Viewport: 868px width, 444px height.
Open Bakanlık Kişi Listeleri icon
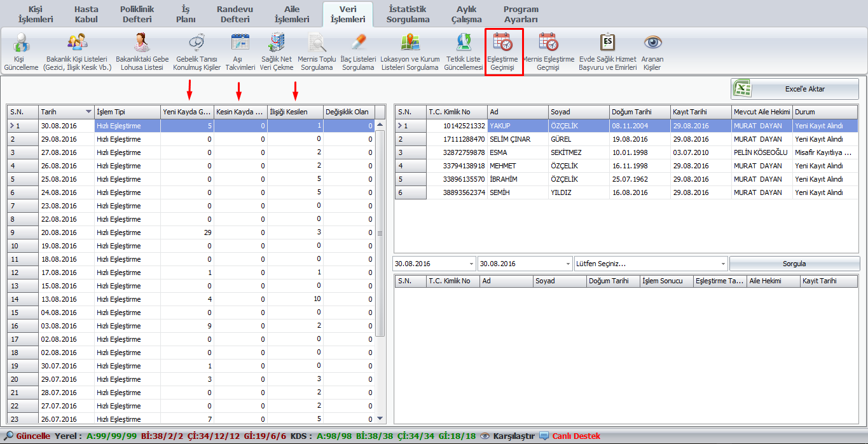tap(78, 43)
